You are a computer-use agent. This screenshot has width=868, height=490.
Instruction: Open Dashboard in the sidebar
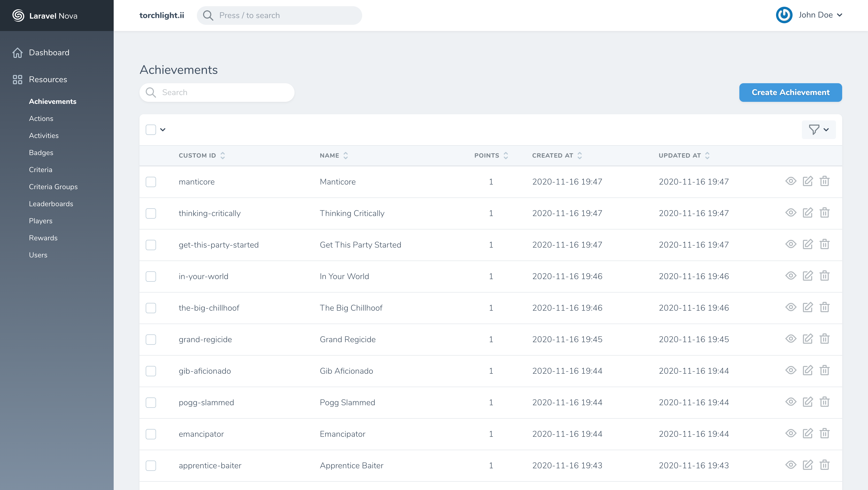(x=41, y=52)
